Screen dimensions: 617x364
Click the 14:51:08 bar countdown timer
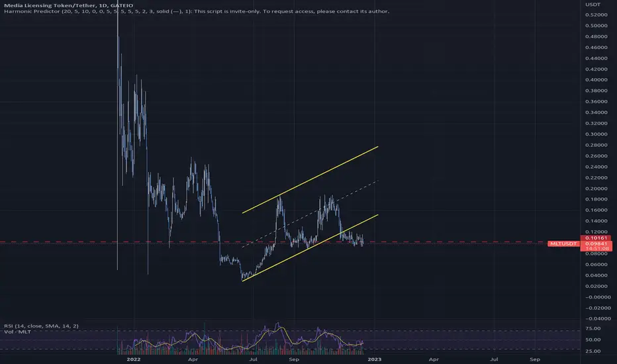pos(596,248)
